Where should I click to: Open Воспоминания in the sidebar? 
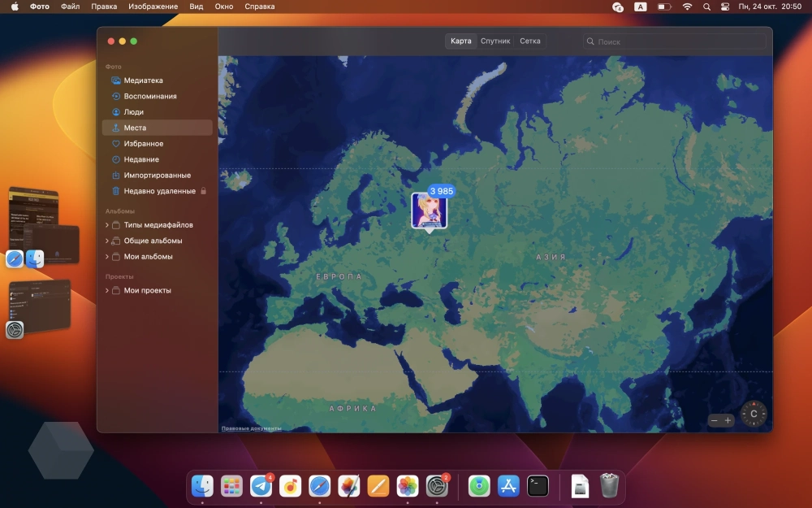click(x=149, y=96)
